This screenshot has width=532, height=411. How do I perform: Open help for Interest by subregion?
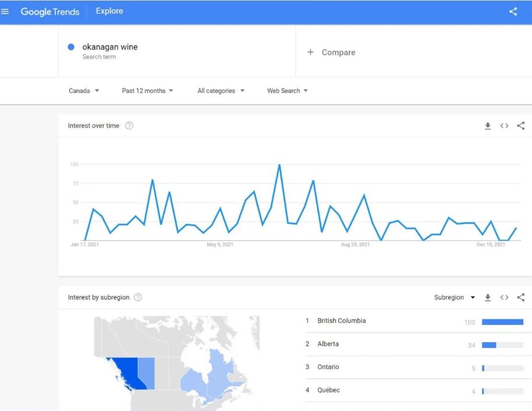(138, 297)
